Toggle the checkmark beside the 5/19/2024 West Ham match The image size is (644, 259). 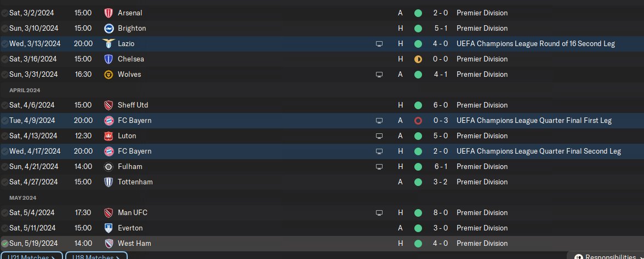pyautogui.click(x=4, y=244)
